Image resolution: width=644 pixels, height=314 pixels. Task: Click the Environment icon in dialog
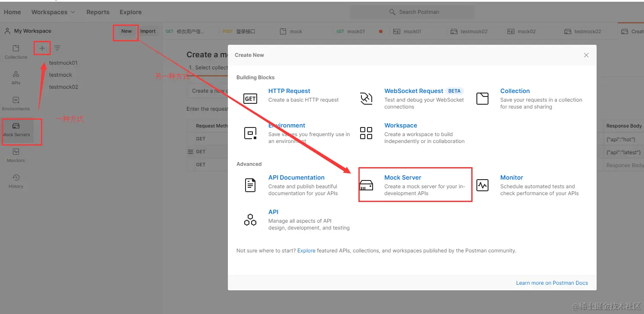click(x=250, y=133)
